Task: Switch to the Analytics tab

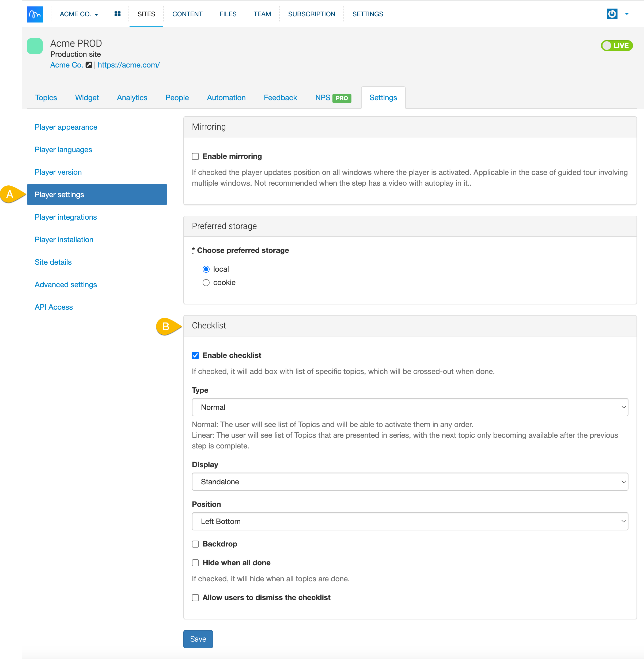Action: [132, 98]
